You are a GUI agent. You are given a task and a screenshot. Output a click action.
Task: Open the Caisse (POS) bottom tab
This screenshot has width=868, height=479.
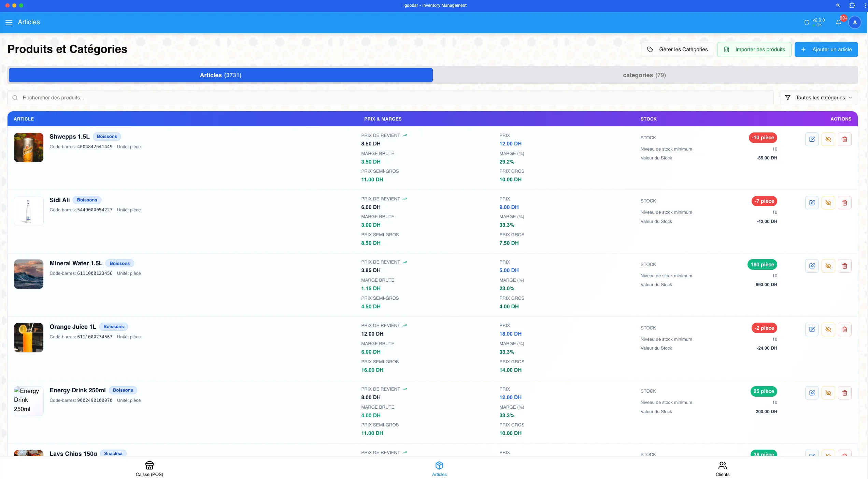(x=149, y=469)
